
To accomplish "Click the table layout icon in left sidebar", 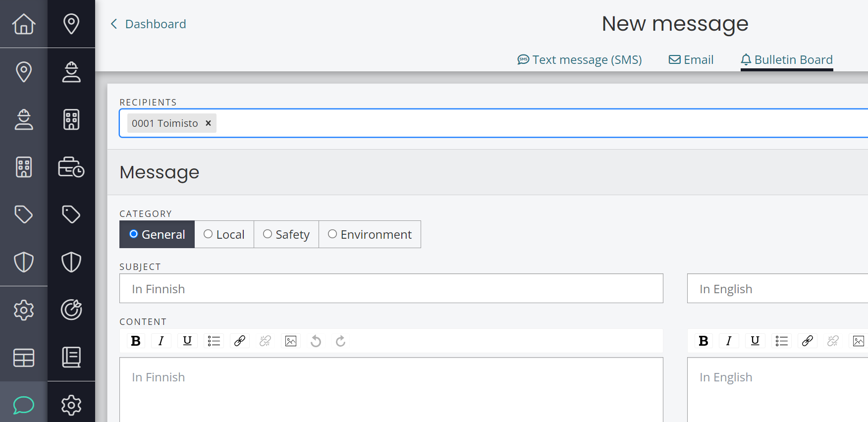I will pyautogui.click(x=24, y=358).
